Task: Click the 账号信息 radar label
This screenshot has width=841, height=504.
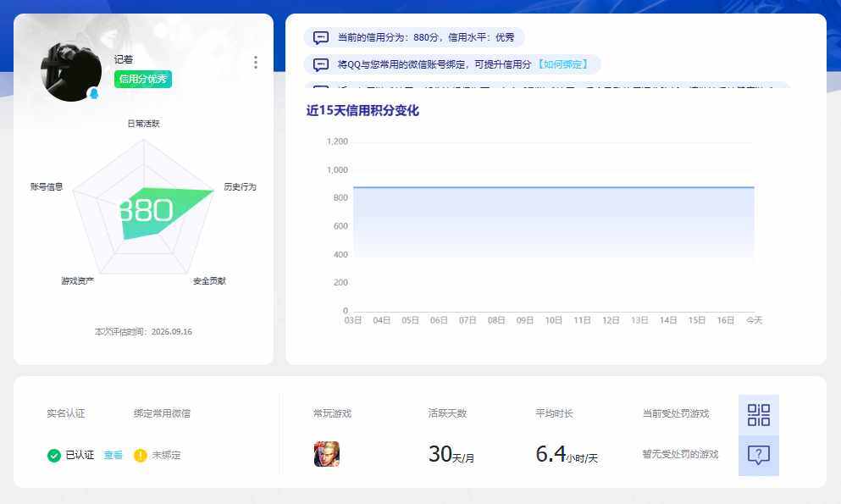Action: (47, 186)
